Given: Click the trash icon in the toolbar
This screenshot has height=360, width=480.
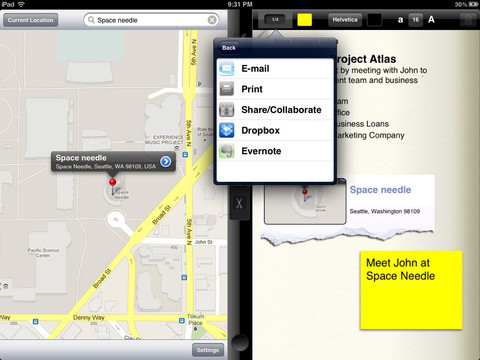Looking at the screenshot, I should click(x=468, y=20).
